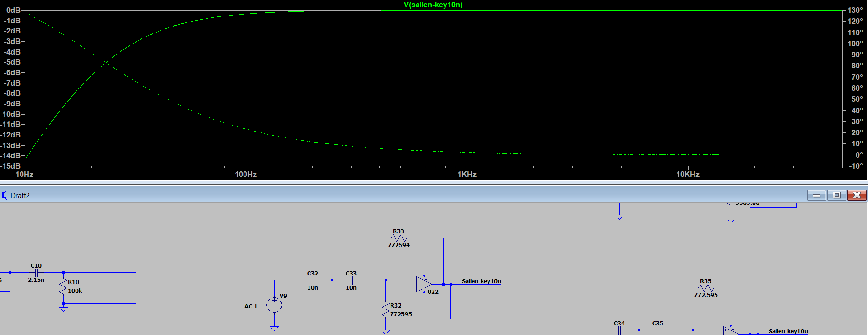
Task: Click the -6dB magnitude axis label
Action: coord(12,72)
